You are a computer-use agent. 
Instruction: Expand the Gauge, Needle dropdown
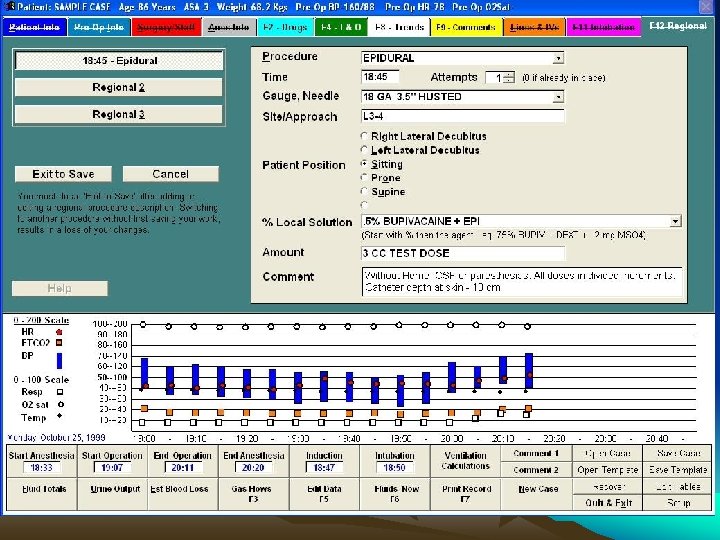click(x=558, y=97)
